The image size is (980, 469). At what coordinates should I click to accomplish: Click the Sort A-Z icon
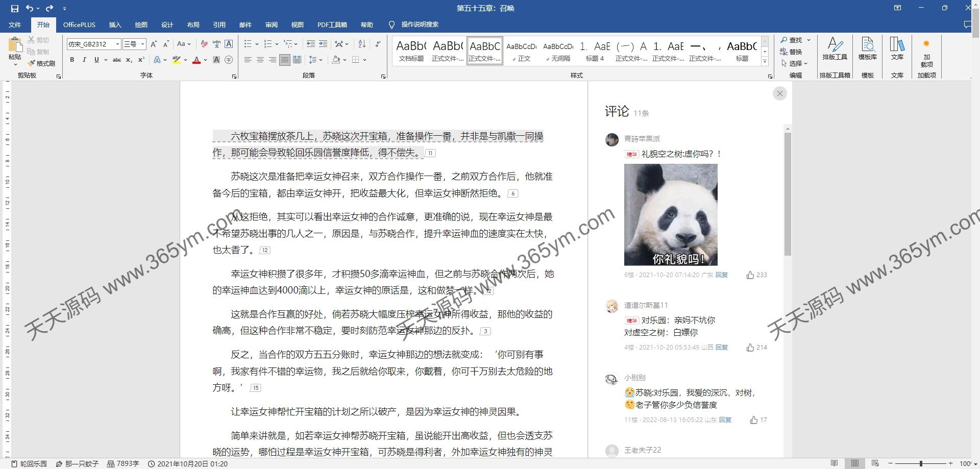[362, 44]
